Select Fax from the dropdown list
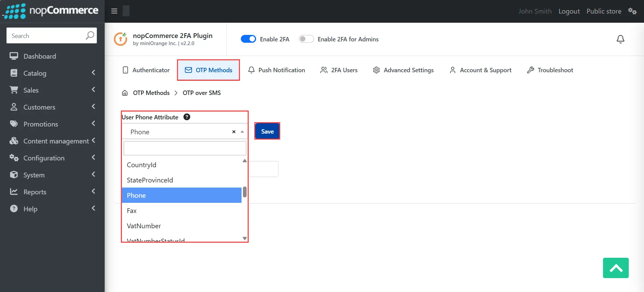 click(x=182, y=211)
